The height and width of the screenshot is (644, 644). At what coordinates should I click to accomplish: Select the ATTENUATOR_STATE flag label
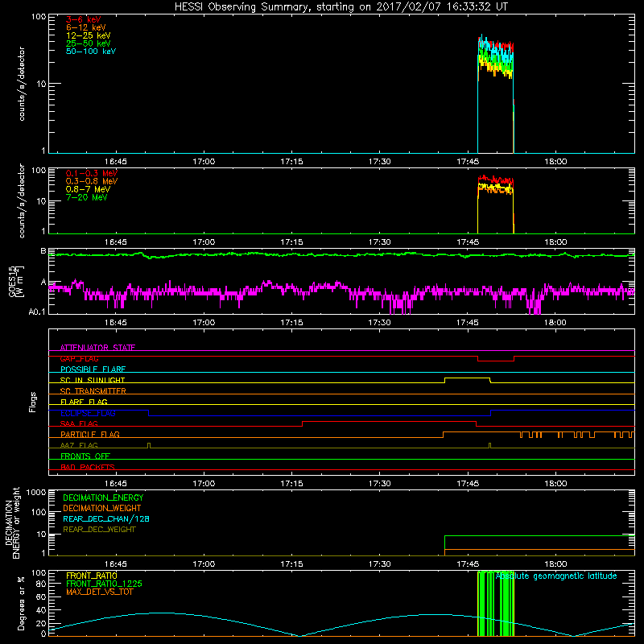point(97,348)
